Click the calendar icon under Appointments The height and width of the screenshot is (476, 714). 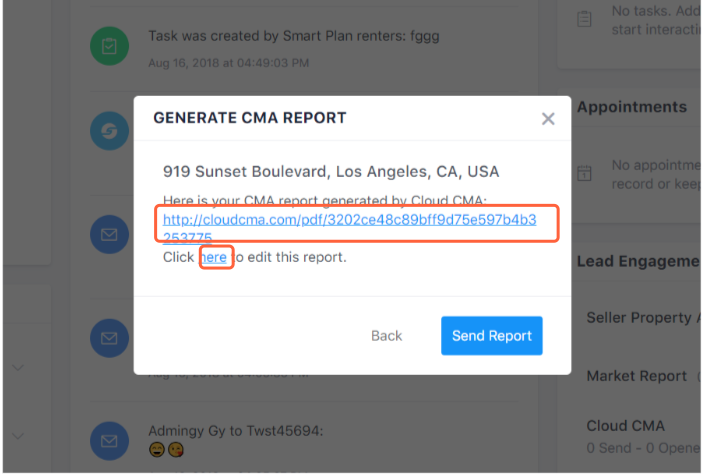click(x=585, y=174)
